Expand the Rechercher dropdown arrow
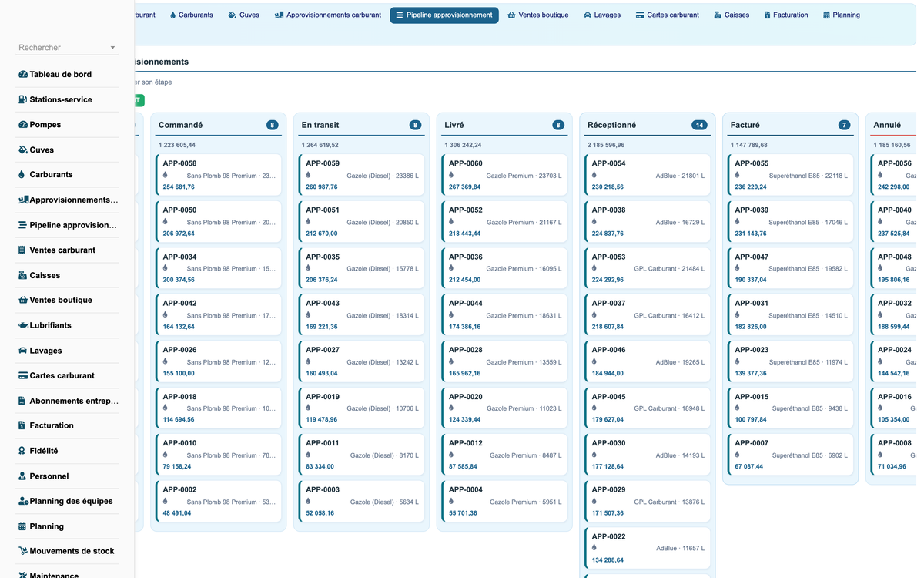The width and height of the screenshot is (924, 578). (x=112, y=48)
